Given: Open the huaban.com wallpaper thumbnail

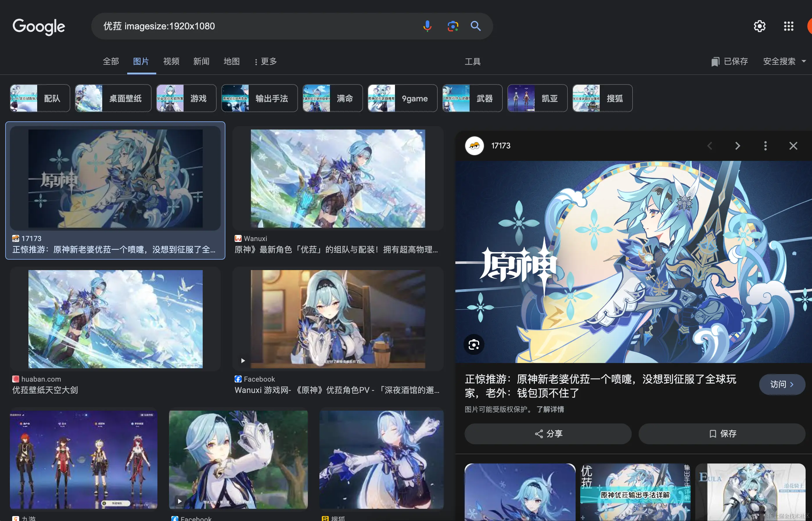Looking at the screenshot, I should pos(115,319).
